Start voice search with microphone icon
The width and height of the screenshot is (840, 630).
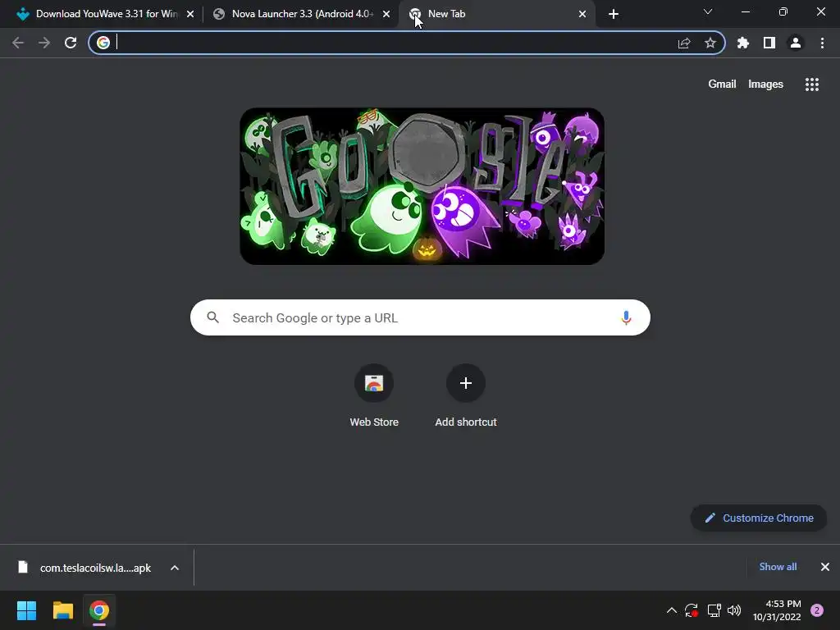pyautogui.click(x=626, y=317)
